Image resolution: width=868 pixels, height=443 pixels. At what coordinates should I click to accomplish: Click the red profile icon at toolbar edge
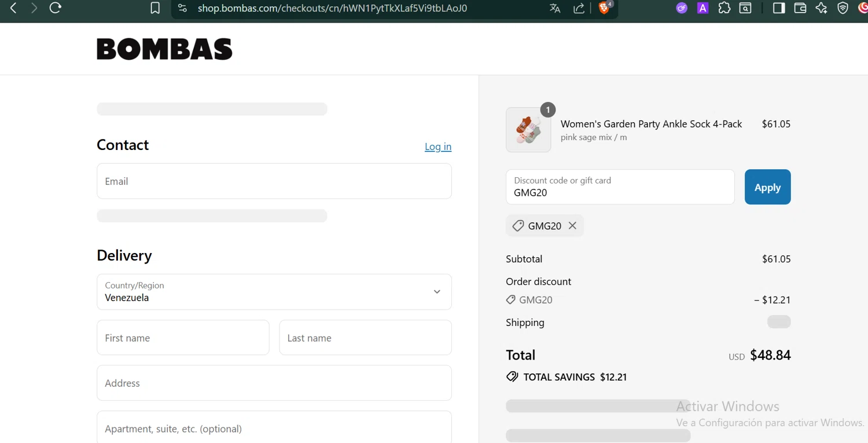click(x=863, y=8)
